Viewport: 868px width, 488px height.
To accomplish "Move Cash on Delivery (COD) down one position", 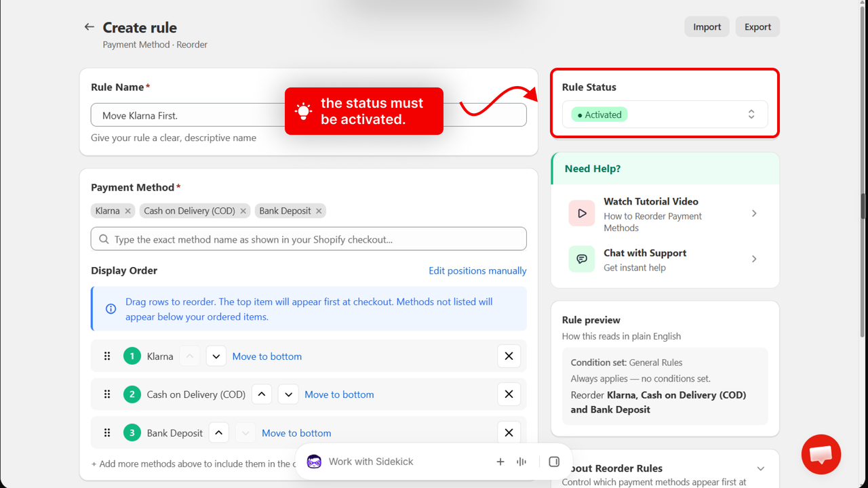I will coord(288,394).
